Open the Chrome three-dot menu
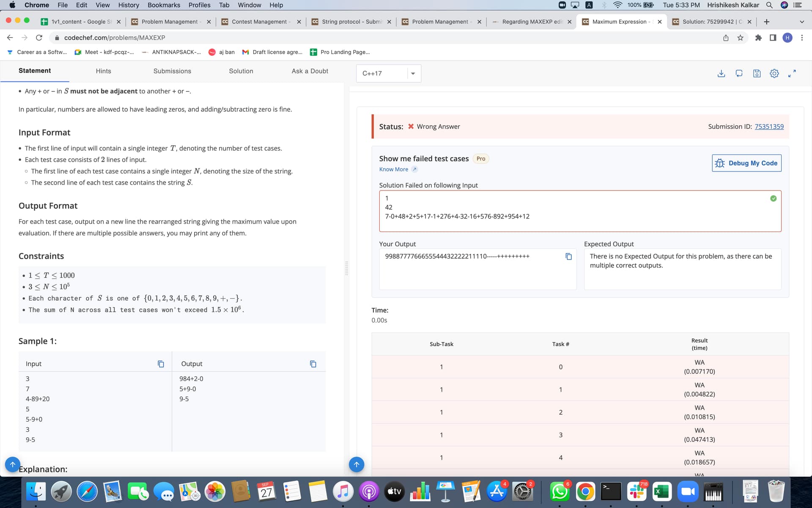This screenshot has height=508, width=812. [802, 38]
